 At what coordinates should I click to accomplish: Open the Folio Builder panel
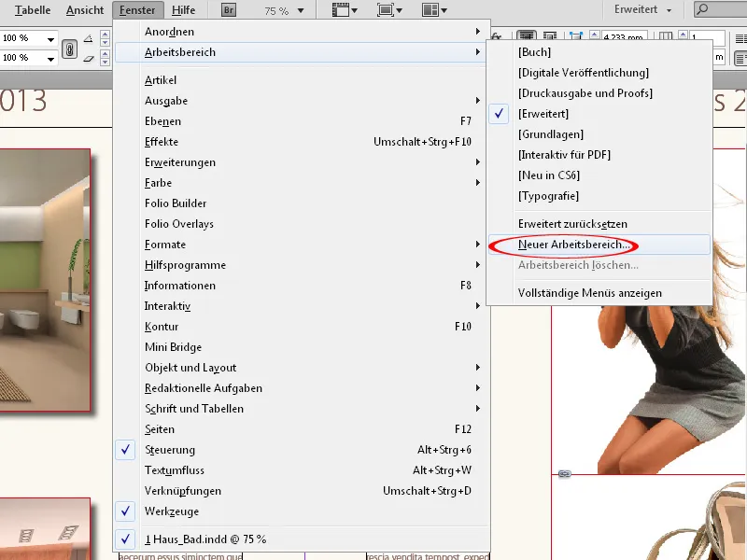[303, 203]
